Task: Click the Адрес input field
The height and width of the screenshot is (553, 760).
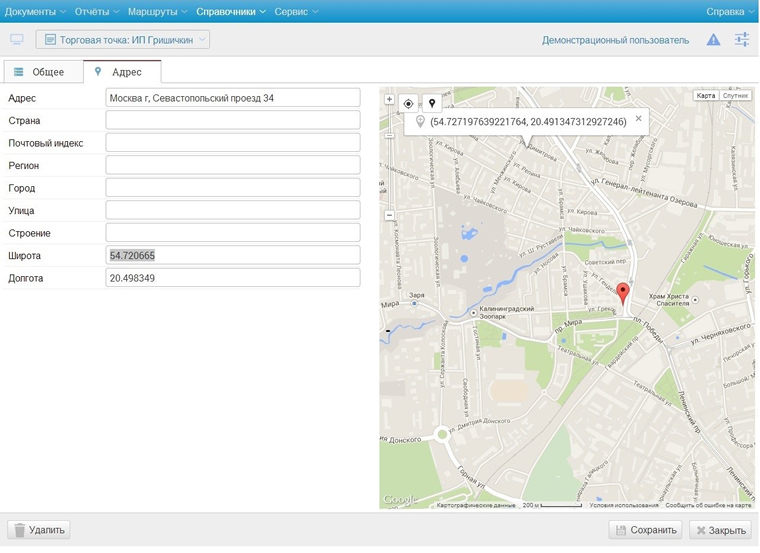Action: pyautogui.click(x=233, y=98)
